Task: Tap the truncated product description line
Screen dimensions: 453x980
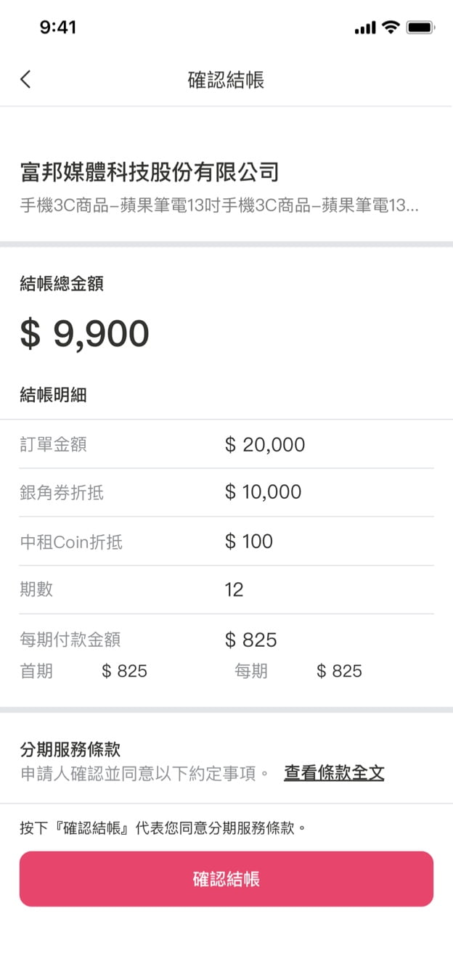Action: (x=219, y=205)
